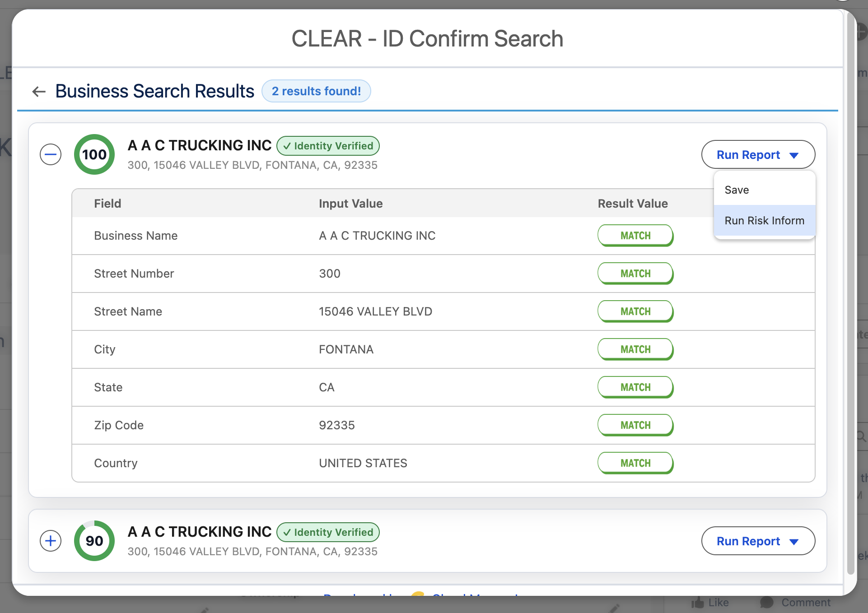The width and height of the screenshot is (868, 613).
Task: Click input value CA in State row
Action: point(327,387)
